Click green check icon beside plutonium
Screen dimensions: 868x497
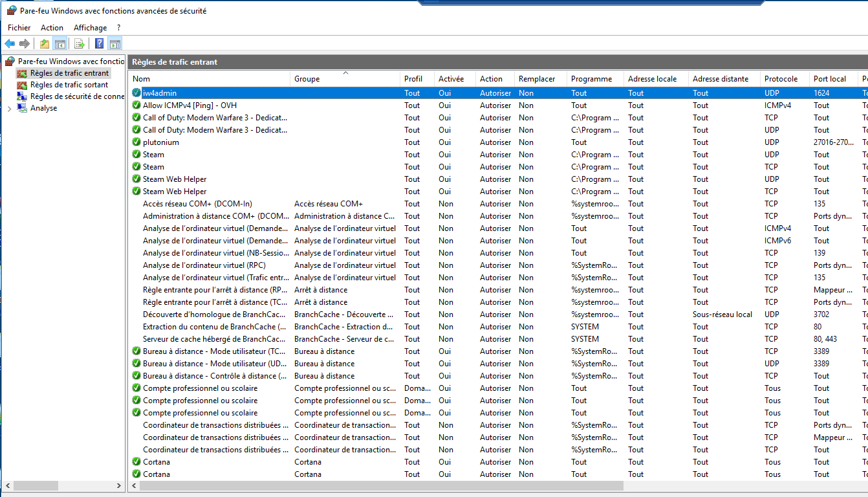[x=136, y=142]
